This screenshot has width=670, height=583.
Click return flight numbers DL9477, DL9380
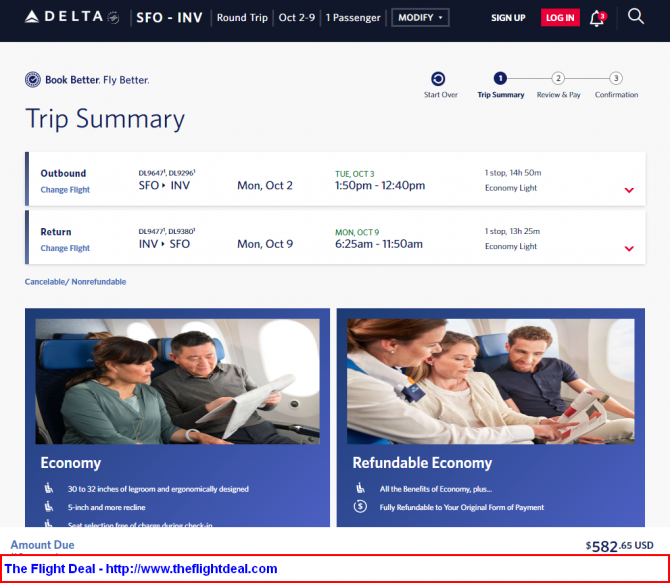pos(167,231)
